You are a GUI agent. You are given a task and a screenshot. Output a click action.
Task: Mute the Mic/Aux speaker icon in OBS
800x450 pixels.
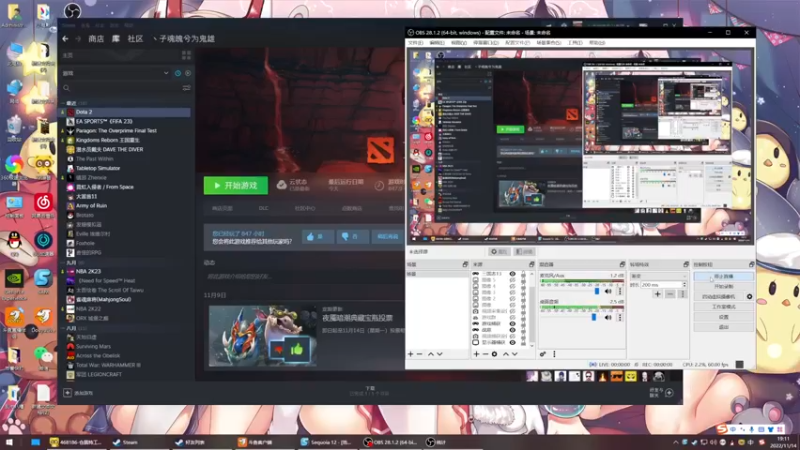click(x=608, y=291)
